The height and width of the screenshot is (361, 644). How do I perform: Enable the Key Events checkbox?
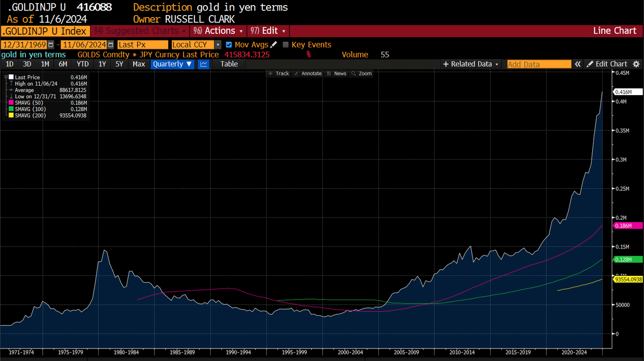pos(286,45)
